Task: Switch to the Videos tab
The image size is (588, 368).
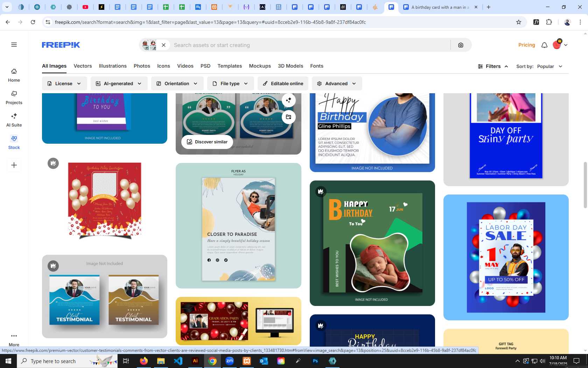Action: point(185,66)
